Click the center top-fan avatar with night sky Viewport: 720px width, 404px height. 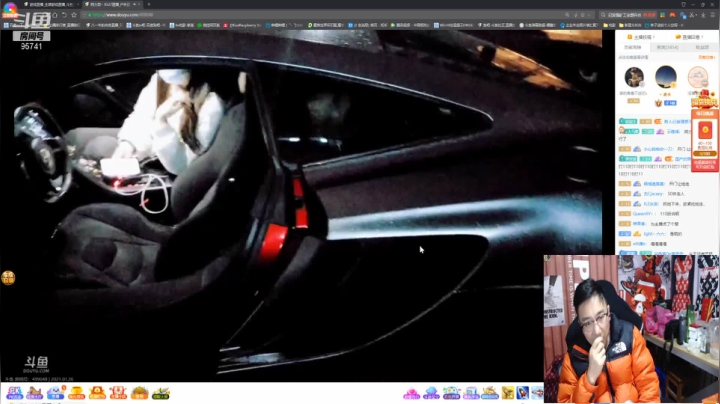coord(665,77)
